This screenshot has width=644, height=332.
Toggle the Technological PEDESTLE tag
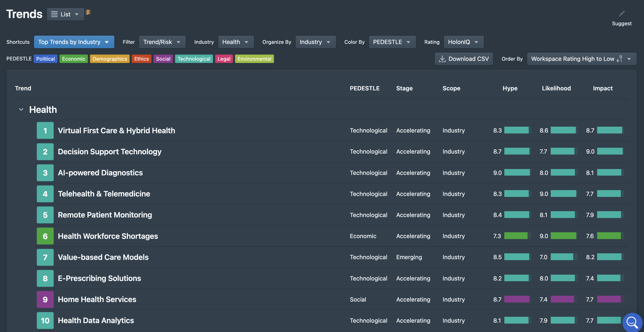[x=194, y=59]
